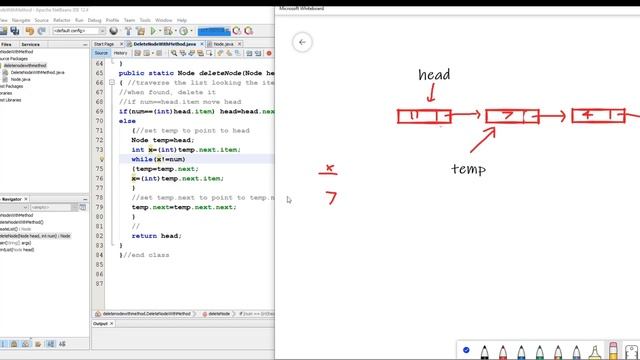Toggle Source view button in editor

101,53
